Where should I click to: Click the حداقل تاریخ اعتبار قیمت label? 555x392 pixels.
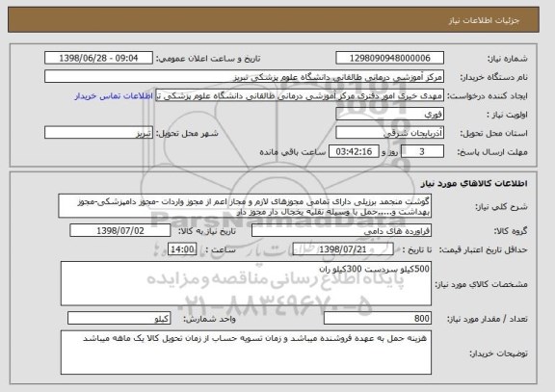(483, 250)
